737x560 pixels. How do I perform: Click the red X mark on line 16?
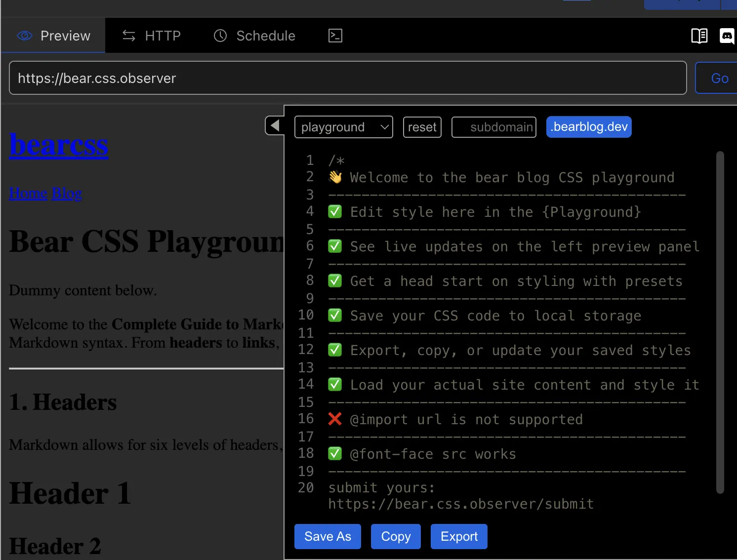(335, 419)
